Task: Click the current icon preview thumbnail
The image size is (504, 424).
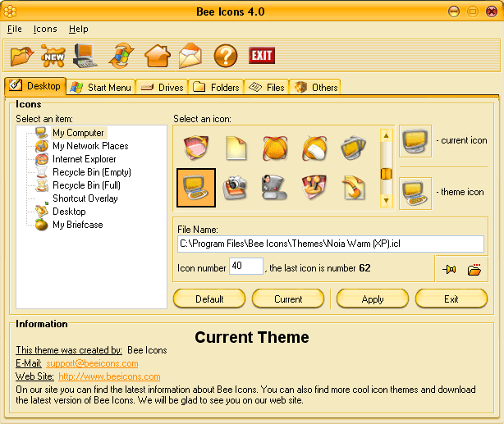Action: pos(415,141)
